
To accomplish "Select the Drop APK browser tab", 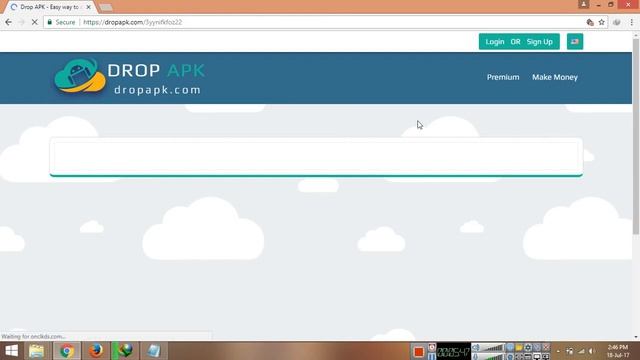I will click(49, 7).
